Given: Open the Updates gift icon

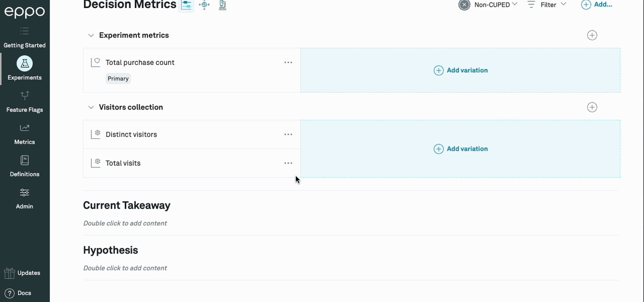Looking at the screenshot, I should pyautogui.click(x=10, y=273).
